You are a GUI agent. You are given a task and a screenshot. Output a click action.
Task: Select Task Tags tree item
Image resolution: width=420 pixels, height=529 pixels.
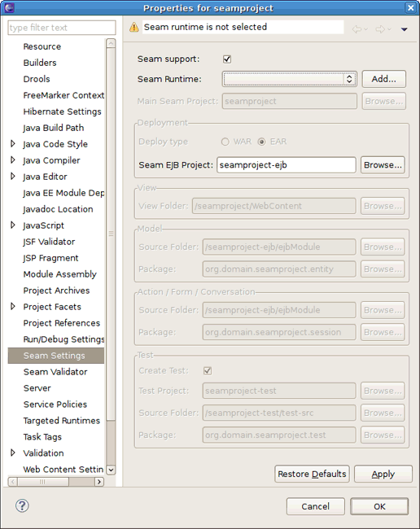click(x=42, y=437)
